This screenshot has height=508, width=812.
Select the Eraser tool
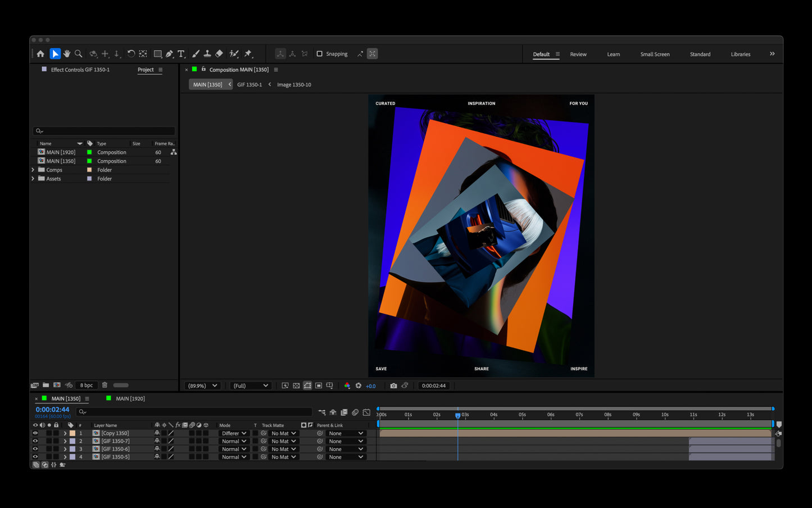pos(219,54)
